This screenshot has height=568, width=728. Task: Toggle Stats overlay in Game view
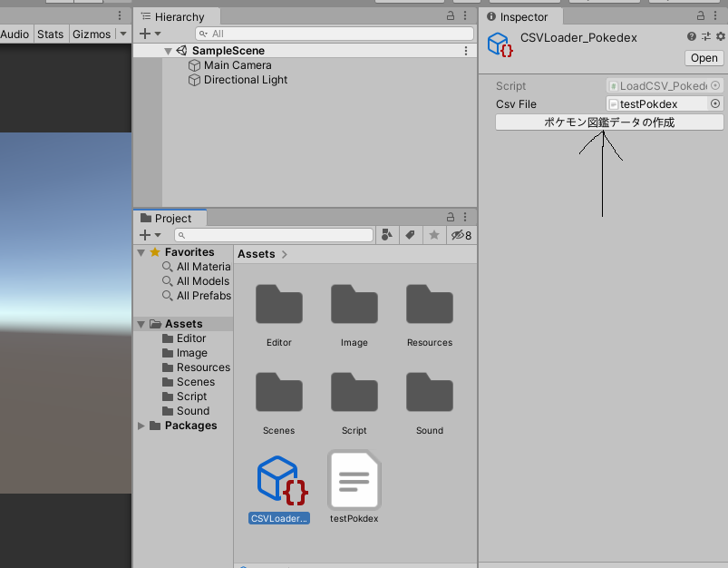coord(50,34)
